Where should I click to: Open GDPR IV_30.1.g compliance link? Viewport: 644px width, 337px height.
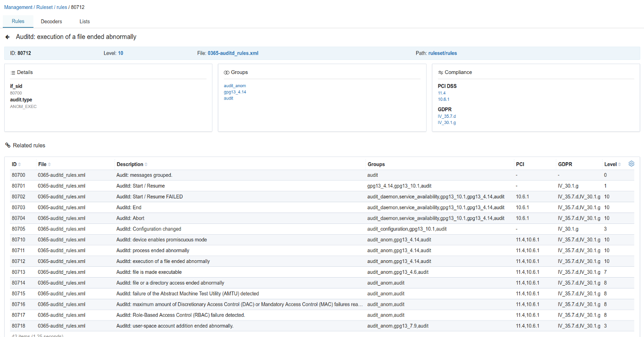point(447,123)
